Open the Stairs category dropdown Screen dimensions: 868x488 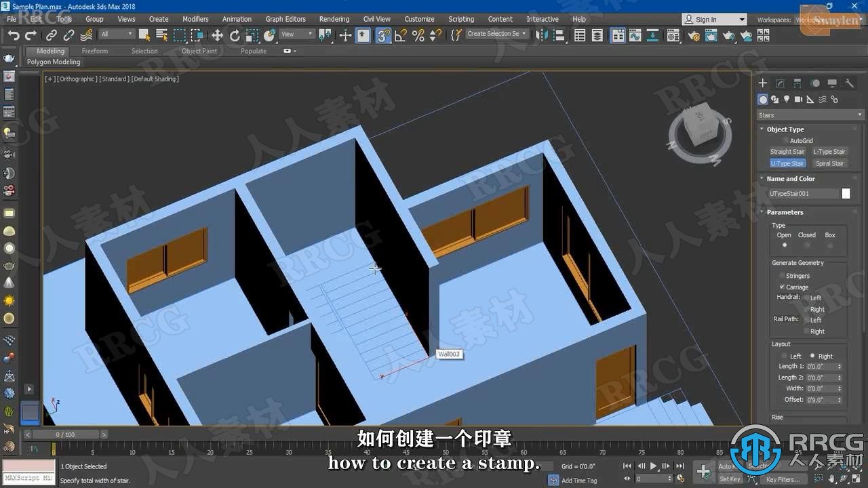(810, 115)
